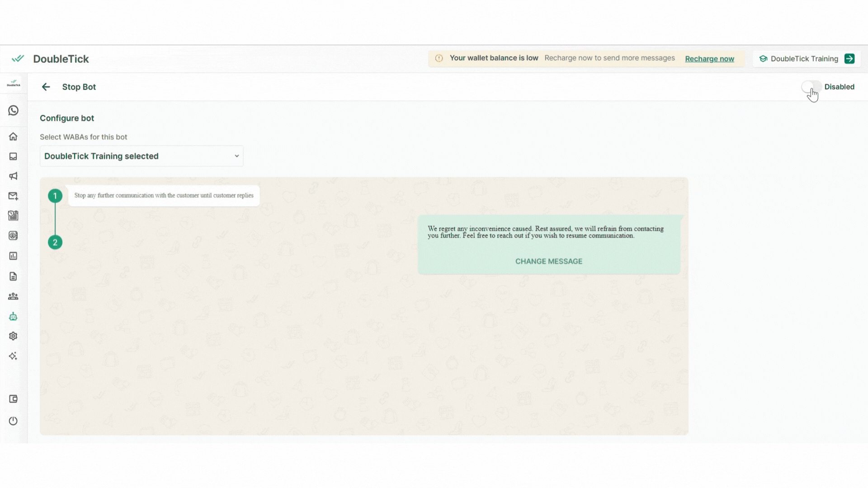This screenshot has width=868, height=488.
Task: Enable the Stop Bot toggle switch
Action: [x=811, y=87]
